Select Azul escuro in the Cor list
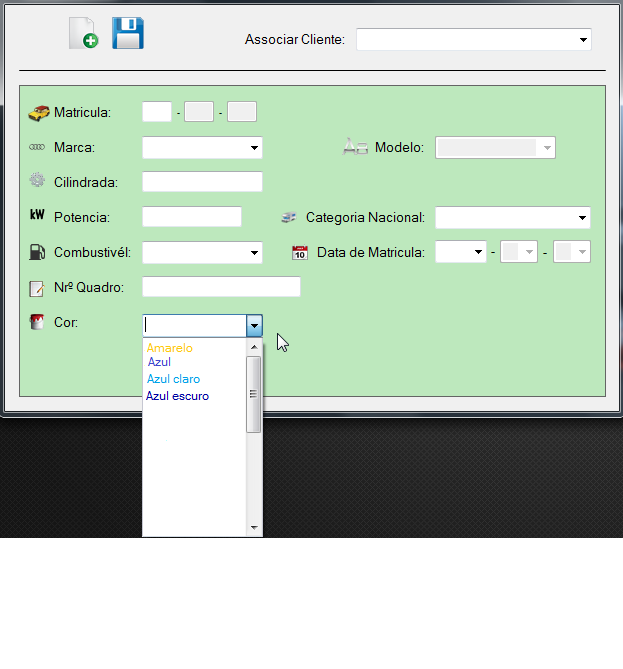 [178, 396]
